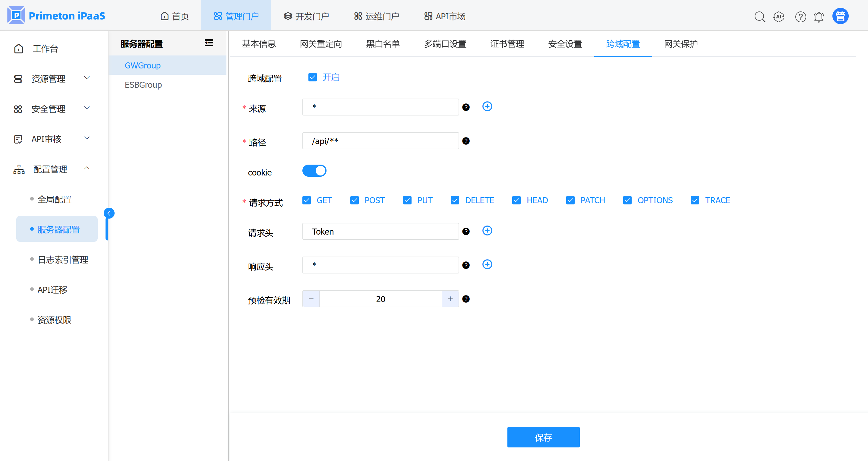This screenshot has width=868, height=461.
Task: Click the notification bell icon
Action: click(x=819, y=17)
